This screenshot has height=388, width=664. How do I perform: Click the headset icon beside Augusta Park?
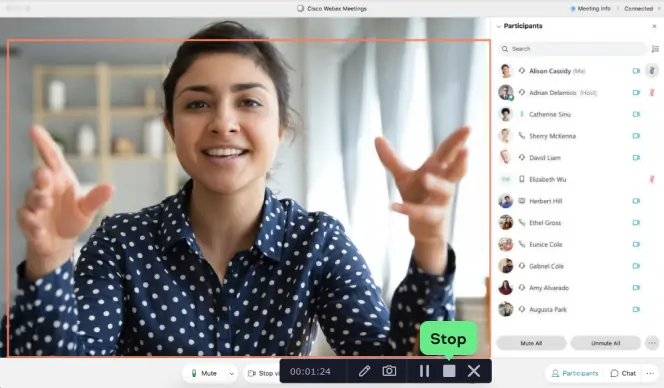[x=522, y=309]
